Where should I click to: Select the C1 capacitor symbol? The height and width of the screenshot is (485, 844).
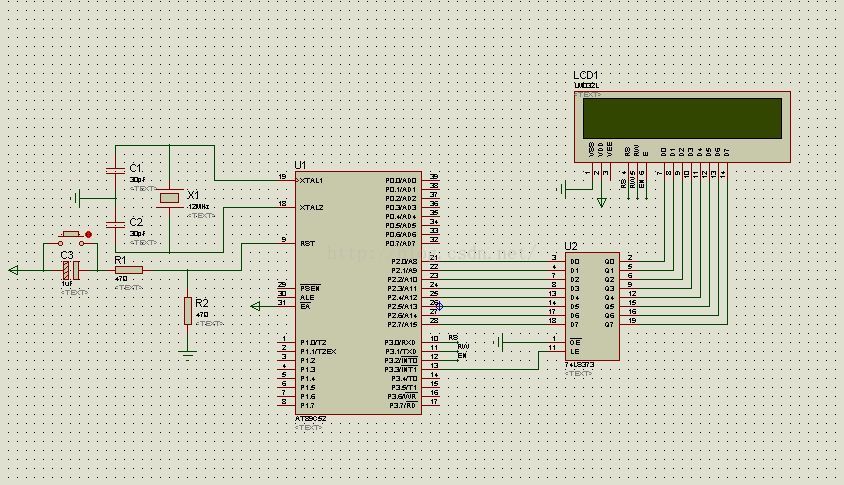pos(115,171)
